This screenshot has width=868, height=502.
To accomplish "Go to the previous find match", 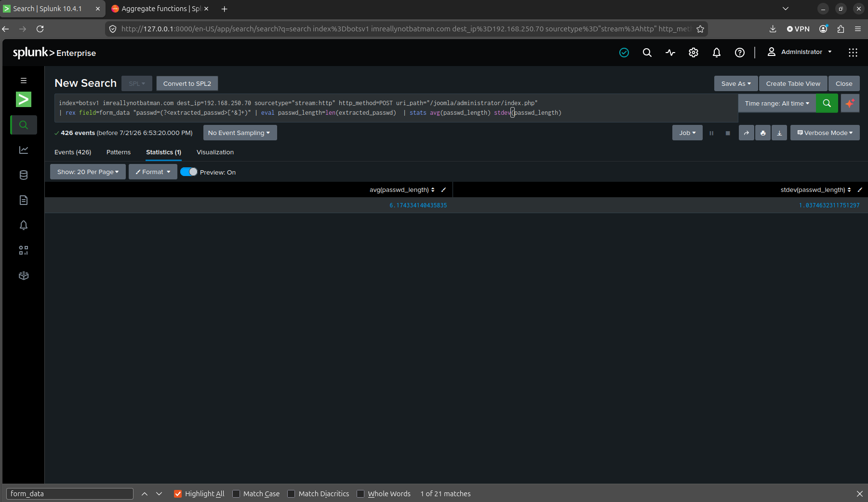I will 145,494.
